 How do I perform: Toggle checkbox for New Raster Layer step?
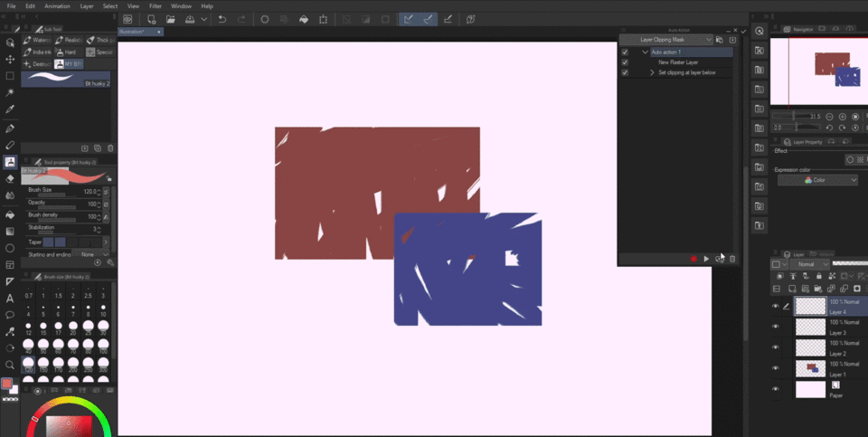click(x=625, y=62)
